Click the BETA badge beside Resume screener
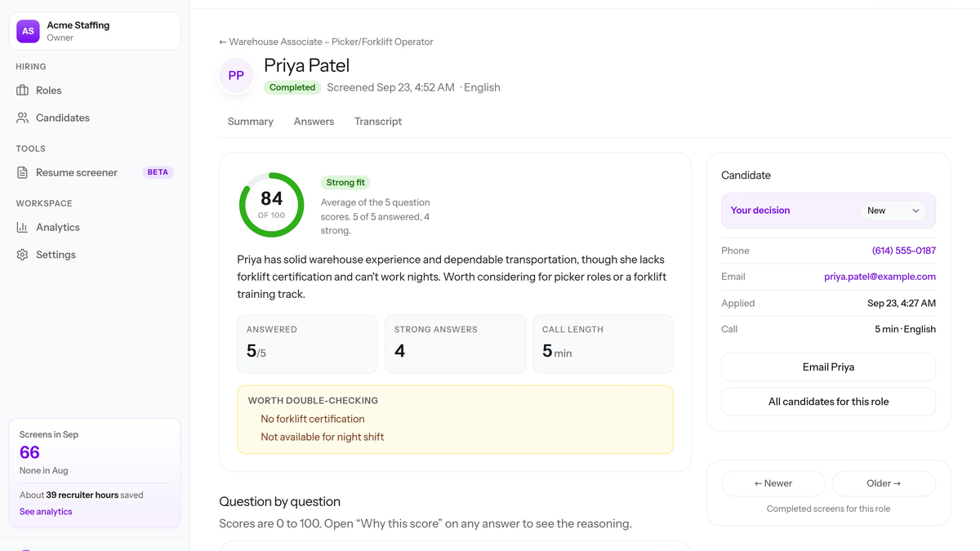This screenshot has width=980, height=551. pos(158,172)
